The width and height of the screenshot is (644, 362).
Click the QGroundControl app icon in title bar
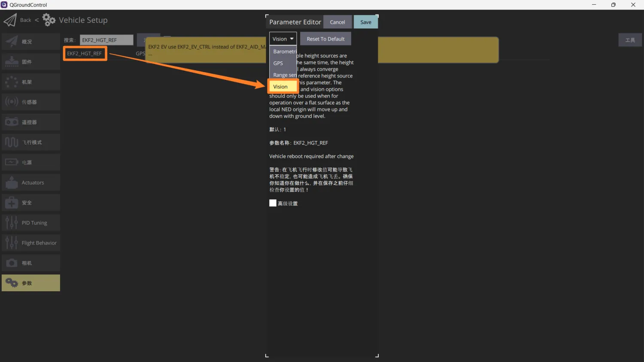[4, 5]
